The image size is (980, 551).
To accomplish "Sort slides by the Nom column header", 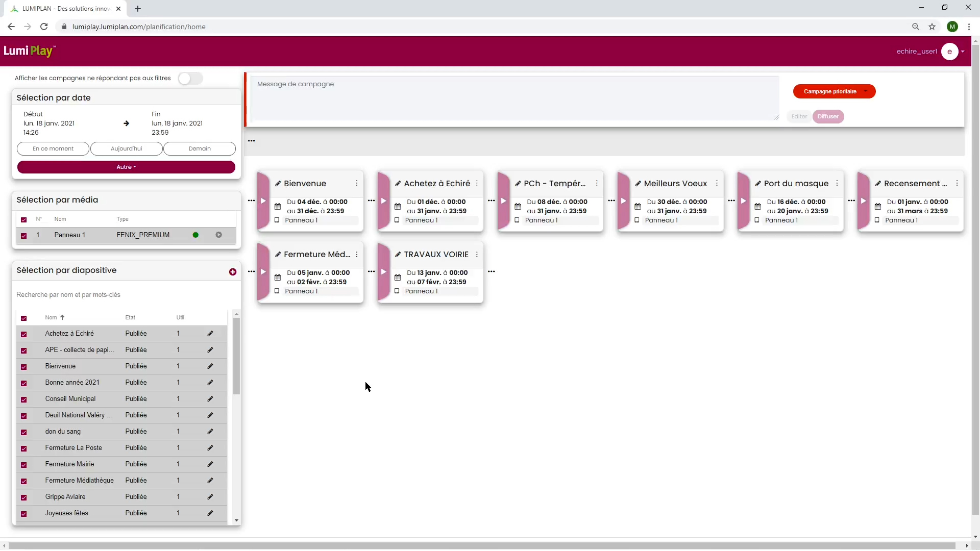I will pyautogui.click(x=51, y=318).
